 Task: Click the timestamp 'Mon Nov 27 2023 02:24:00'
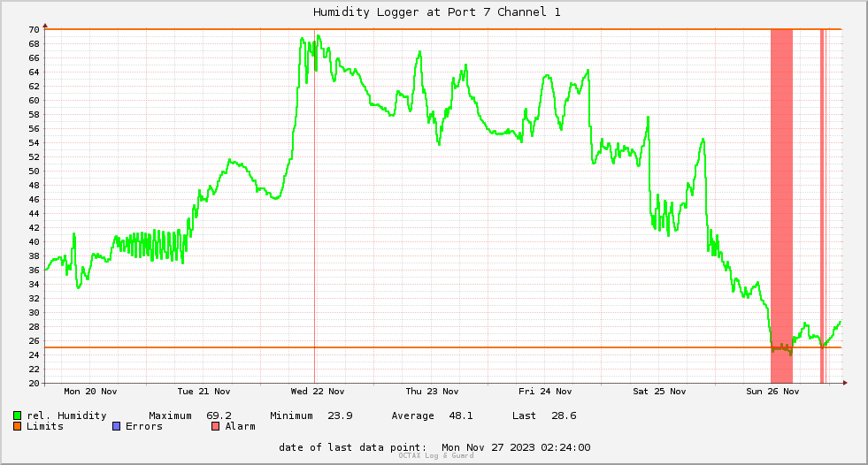pos(516,447)
